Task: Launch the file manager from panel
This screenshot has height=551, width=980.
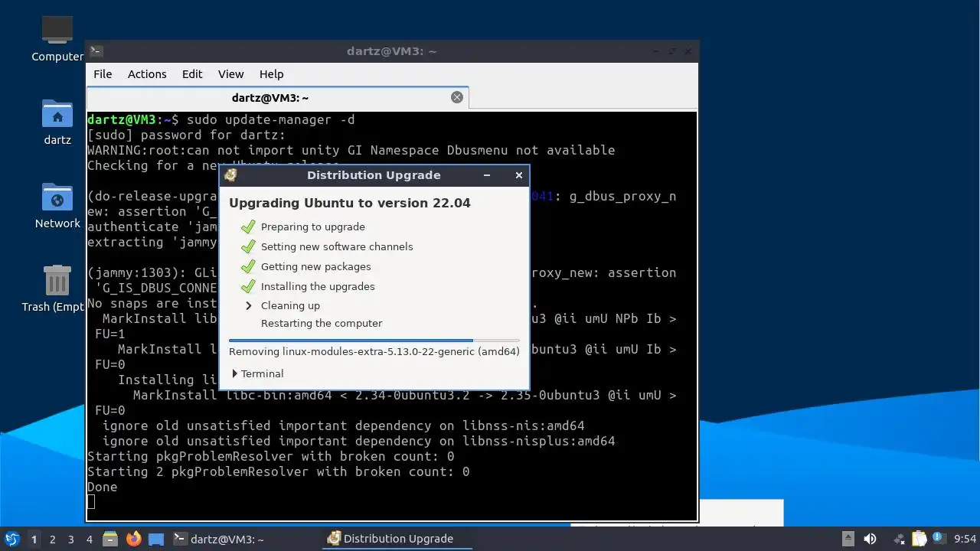Action: 110,539
